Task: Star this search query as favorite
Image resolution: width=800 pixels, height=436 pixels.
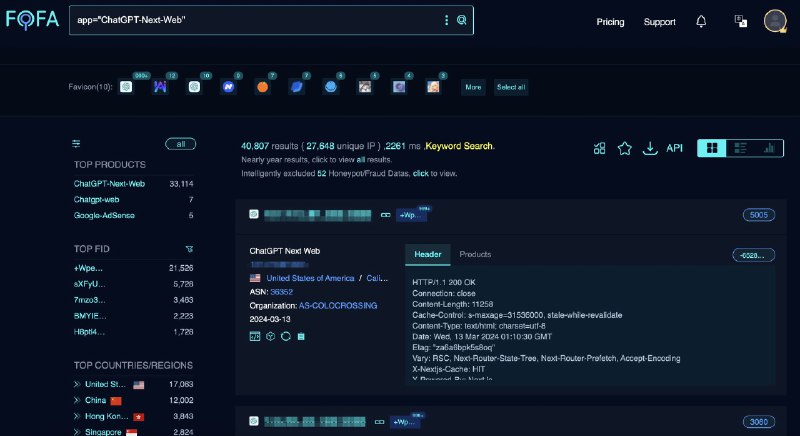Action: (625, 148)
